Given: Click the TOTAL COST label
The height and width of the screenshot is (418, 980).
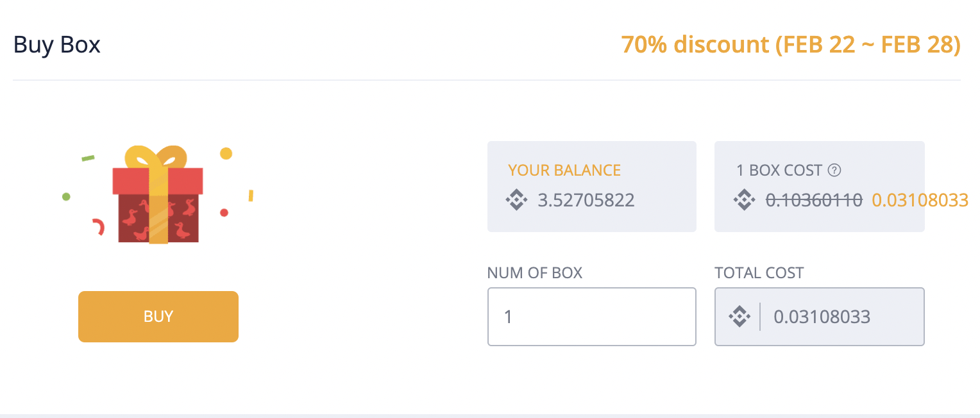Looking at the screenshot, I should click(x=759, y=272).
